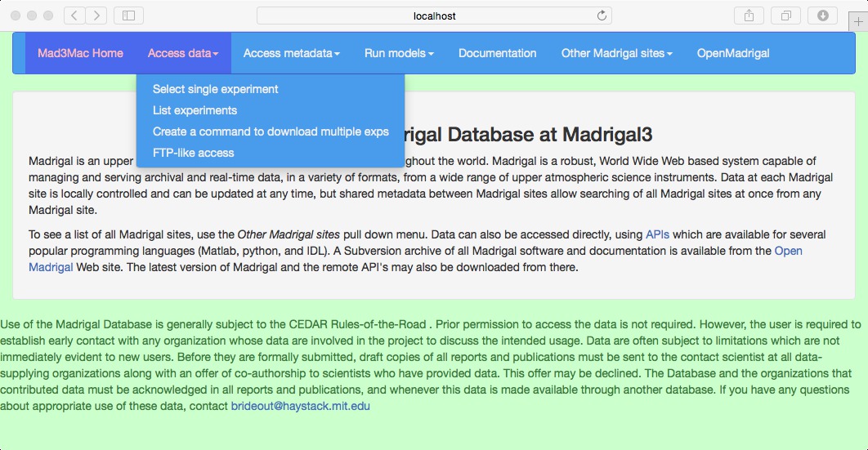
Task: Click the 'CEDAR Rules-of-the-Road' text
Action: (358, 324)
